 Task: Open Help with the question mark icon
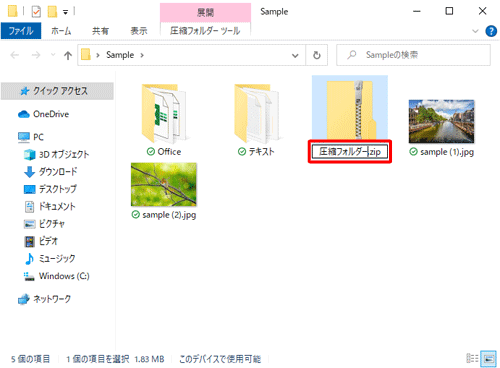491,31
